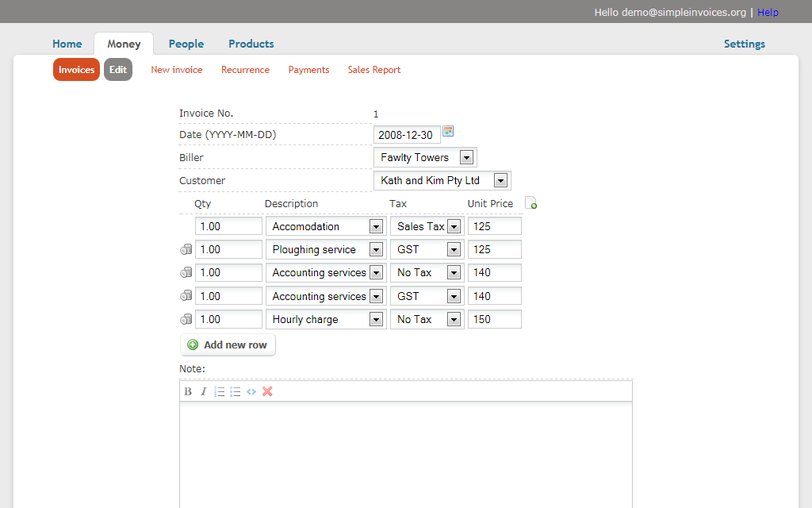
Task: Select the bullet list icon in note toolbar
Action: pos(235,391)
